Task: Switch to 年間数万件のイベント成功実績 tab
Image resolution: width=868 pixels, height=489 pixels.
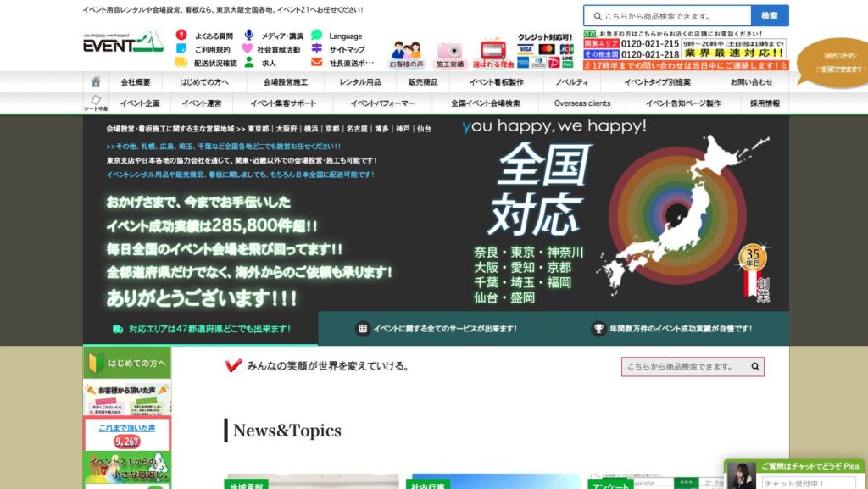Action: [x=671, y=329]
